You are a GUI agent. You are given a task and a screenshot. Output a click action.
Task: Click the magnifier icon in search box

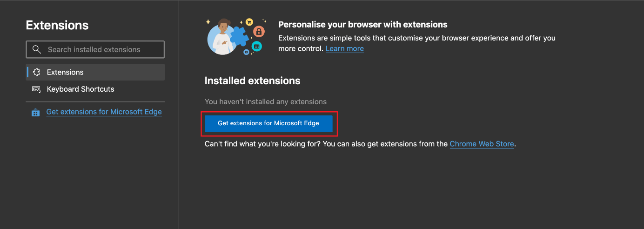point(36,49)
